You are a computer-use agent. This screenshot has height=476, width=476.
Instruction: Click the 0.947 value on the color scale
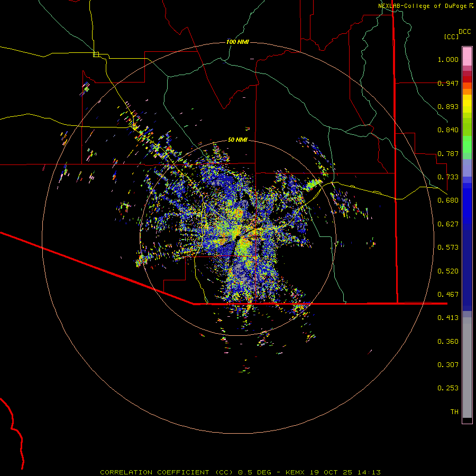tap(448, 83)
